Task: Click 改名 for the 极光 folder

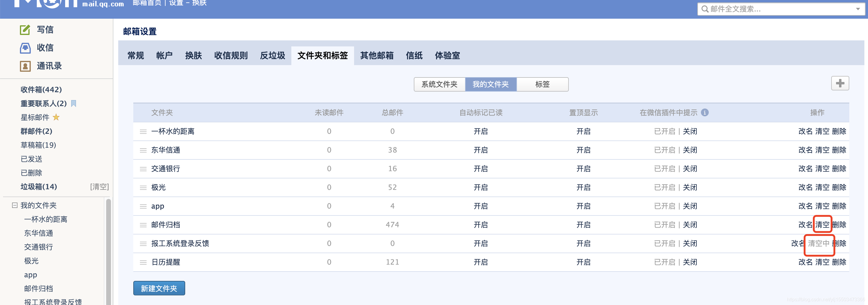Action: [805, 187]
